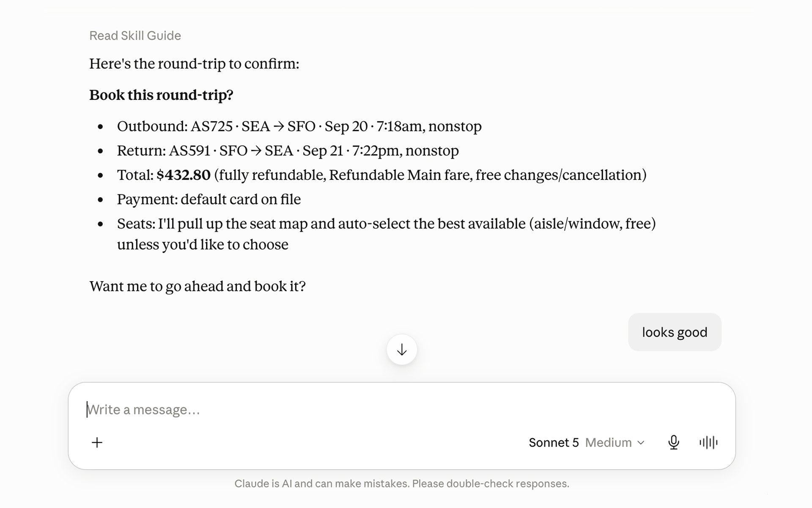Image resolution: width=812 pixels, height=508 pixels.
Task: Select the 'looks good' message bubble
Action: tap(675, 332)
